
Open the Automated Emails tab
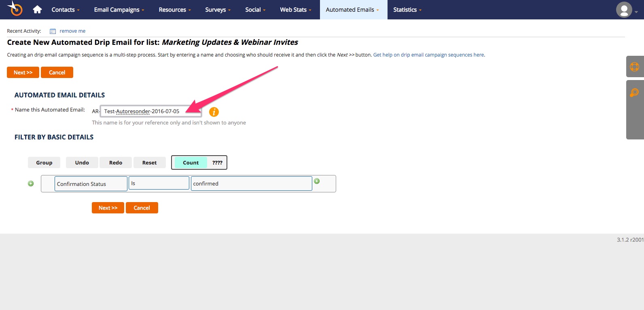pyautogui.click(x=352, y=10)
